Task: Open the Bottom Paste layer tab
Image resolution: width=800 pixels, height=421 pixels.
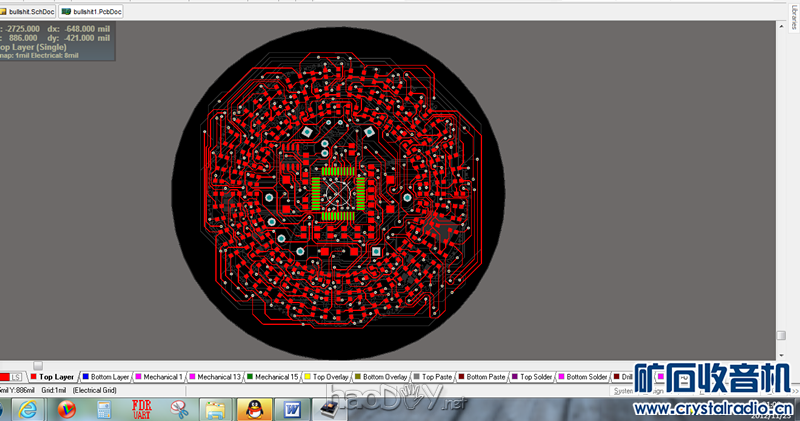Action: pyautogui.click(x=486, y=377)
